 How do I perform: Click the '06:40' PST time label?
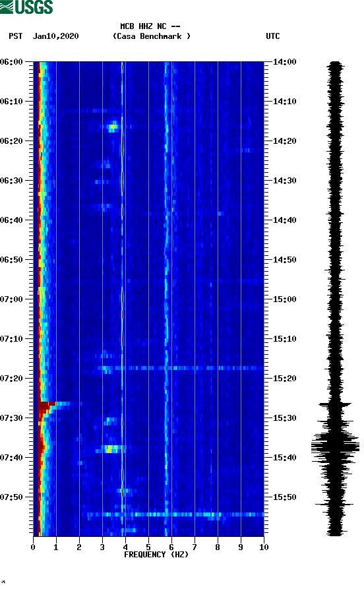(11, 220)
